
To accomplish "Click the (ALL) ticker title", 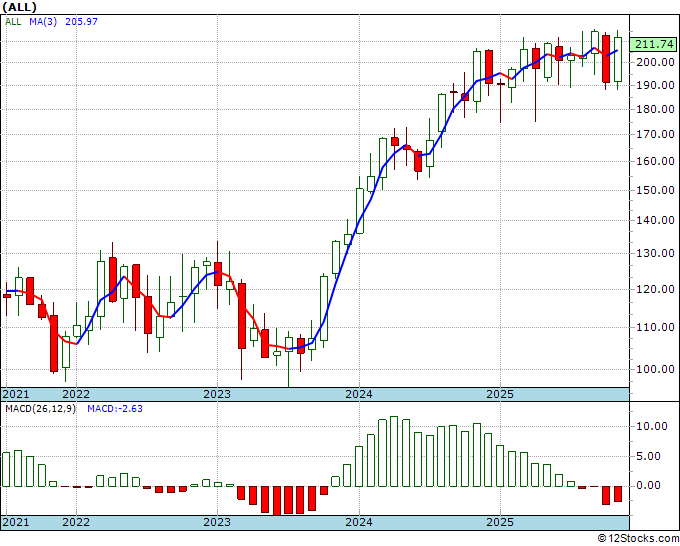I will (19, 7).
